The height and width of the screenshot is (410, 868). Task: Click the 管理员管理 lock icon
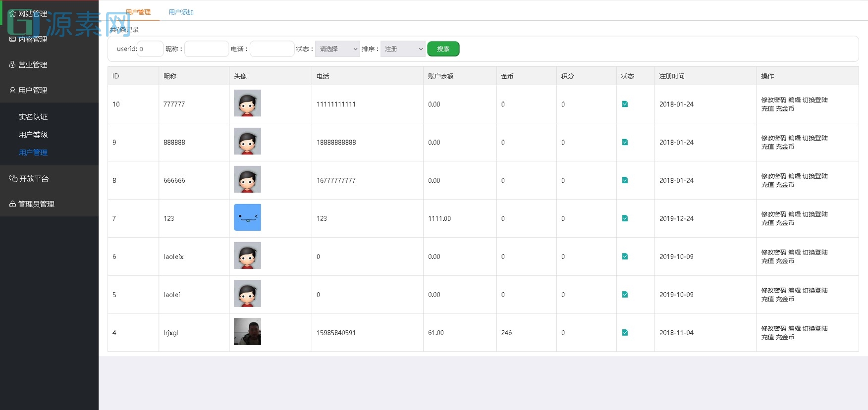click(x=12, y=204)
